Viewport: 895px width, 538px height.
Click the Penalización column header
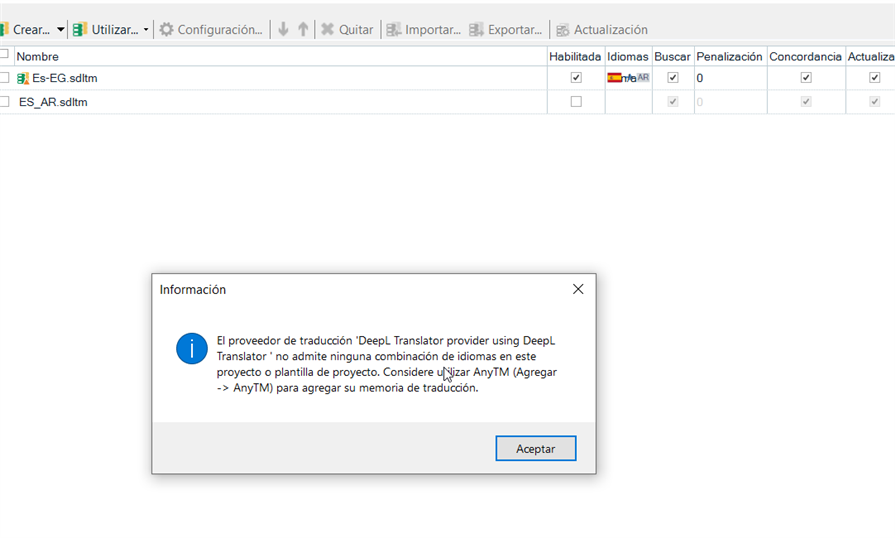point(729,56)
